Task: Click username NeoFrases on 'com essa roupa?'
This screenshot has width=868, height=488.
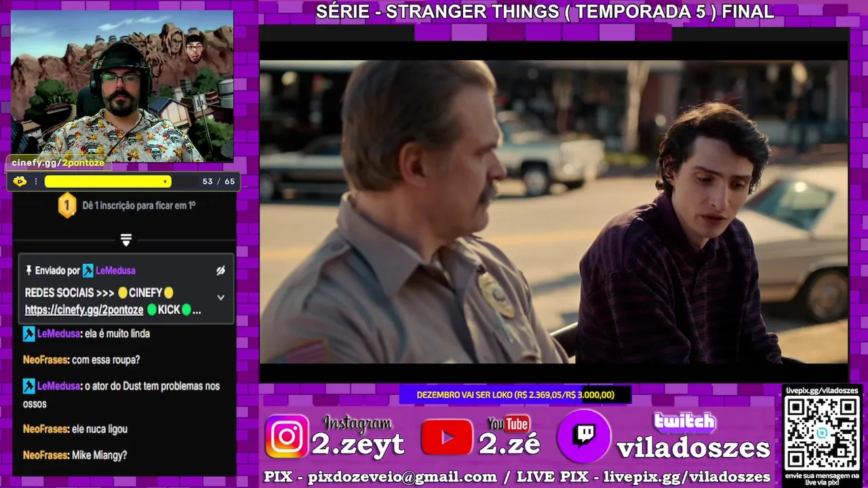Action: point(46,360)
